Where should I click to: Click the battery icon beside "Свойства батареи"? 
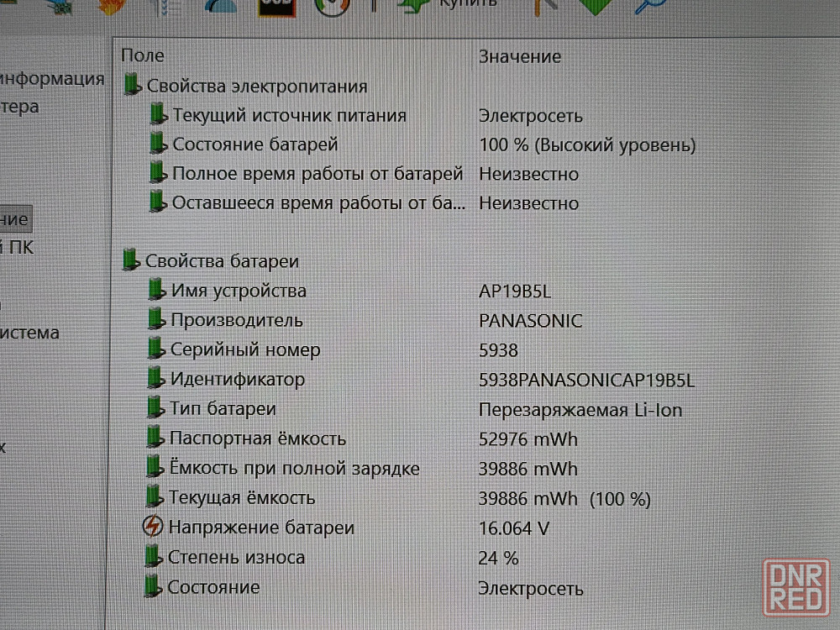[130, 260]
